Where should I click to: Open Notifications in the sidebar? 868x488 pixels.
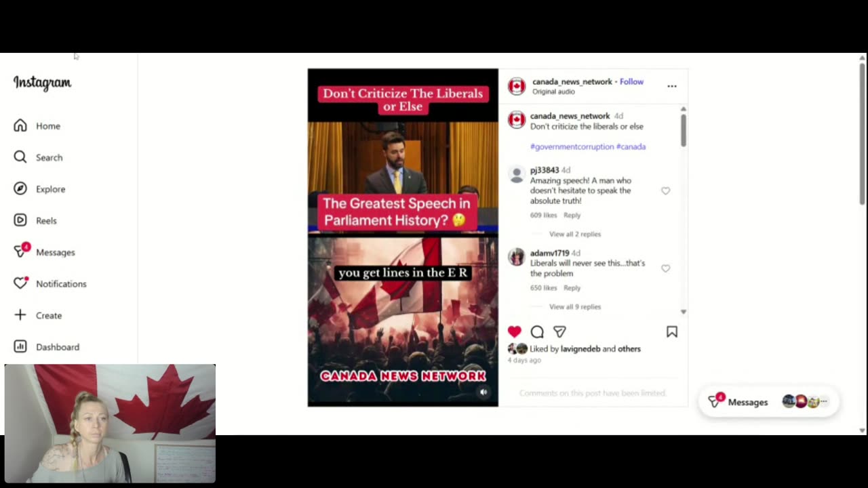point(61,284)
